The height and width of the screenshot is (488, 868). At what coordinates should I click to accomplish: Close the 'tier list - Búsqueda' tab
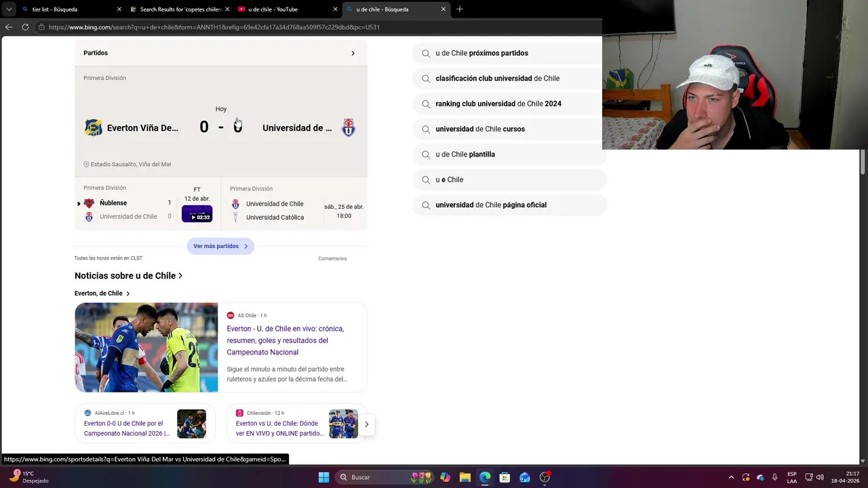pos(119,9)
